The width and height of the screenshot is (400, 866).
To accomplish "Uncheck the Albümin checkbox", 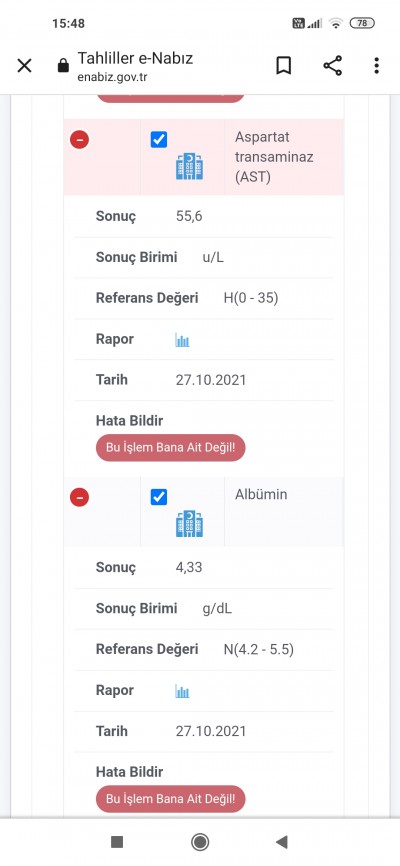I will pos(159,497).
